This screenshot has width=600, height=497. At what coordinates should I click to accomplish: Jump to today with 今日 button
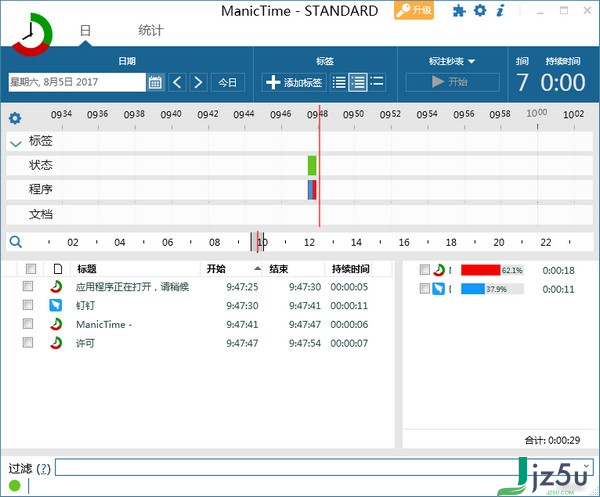[x=228, y=82]
